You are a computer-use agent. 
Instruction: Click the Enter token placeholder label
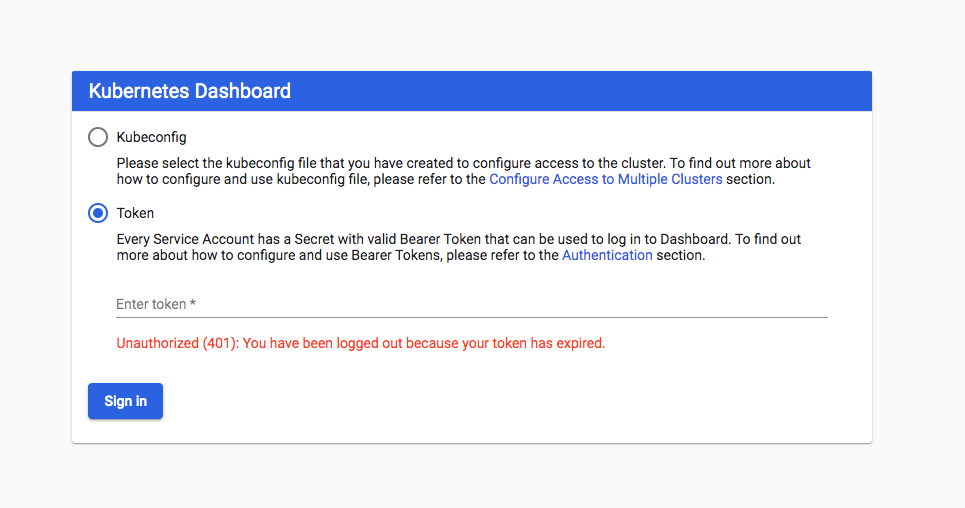(x=156, y=304)
